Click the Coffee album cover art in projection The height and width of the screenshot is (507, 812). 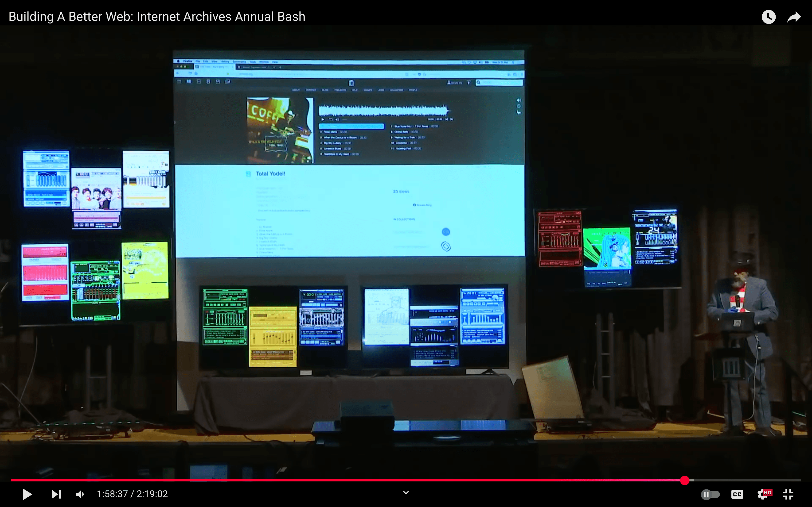280,130
